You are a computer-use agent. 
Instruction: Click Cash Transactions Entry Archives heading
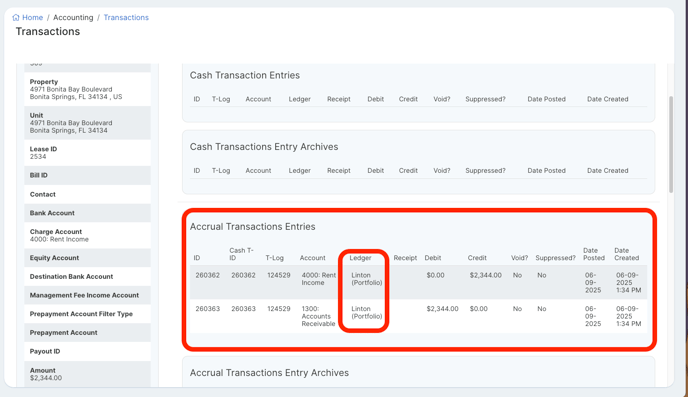pos(264,147)
